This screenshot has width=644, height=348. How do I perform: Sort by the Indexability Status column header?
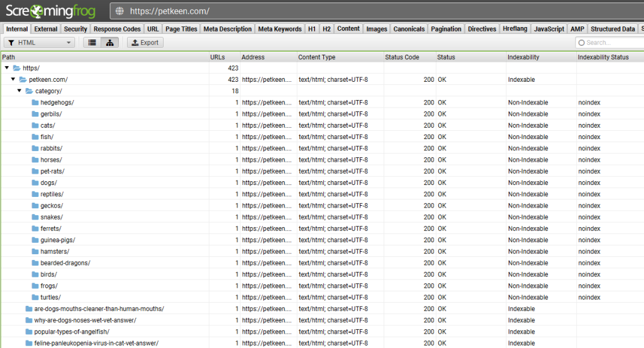pyautogui.click(x=610, y=57)
